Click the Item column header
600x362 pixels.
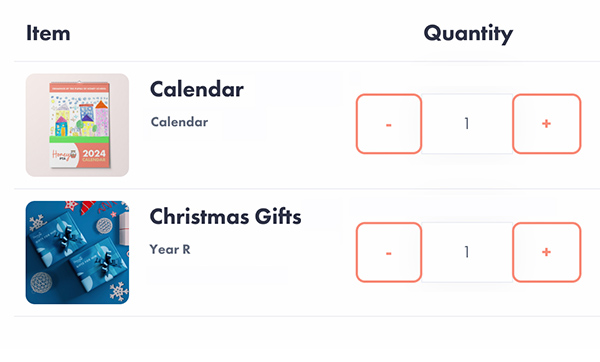[x=48, y=33]
